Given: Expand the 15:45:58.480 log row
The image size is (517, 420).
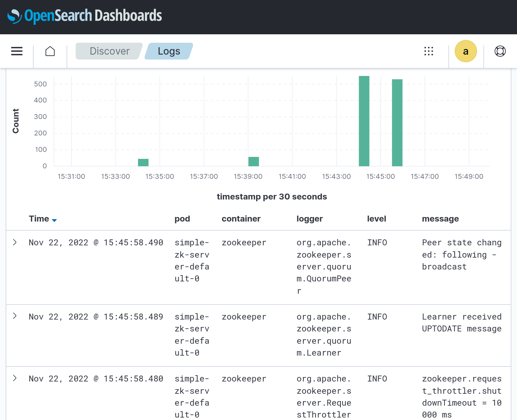Looking at the screenshot, I should [15, 378].
